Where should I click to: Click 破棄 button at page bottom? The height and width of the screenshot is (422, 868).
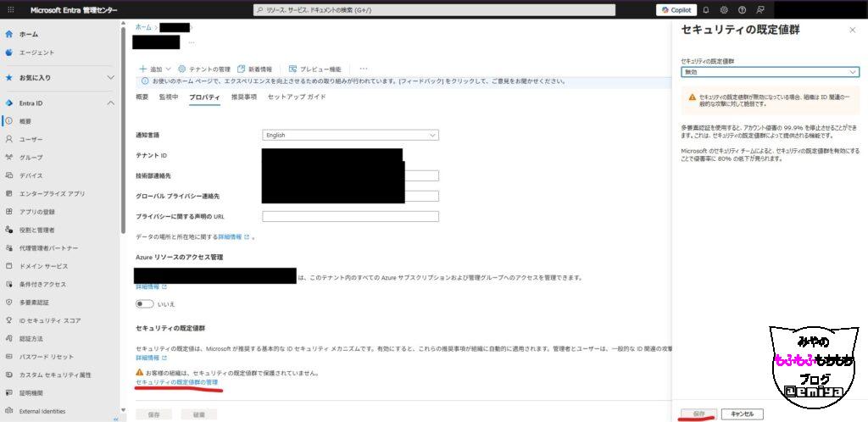198,414
